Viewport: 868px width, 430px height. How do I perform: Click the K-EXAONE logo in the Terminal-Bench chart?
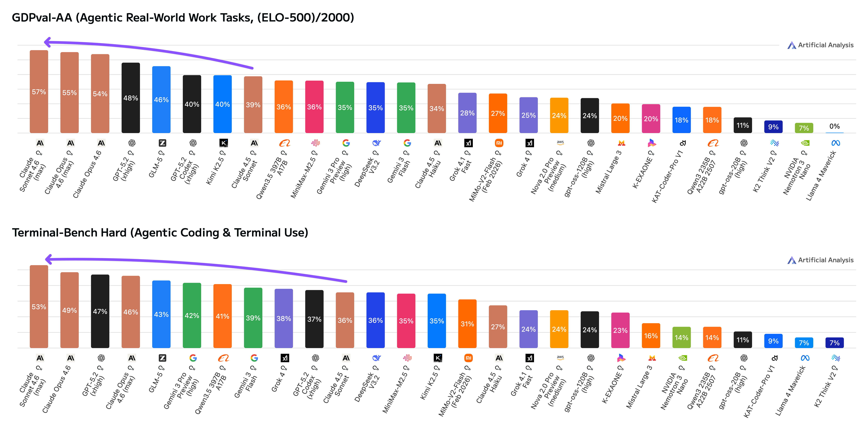(x=621, y=358)
